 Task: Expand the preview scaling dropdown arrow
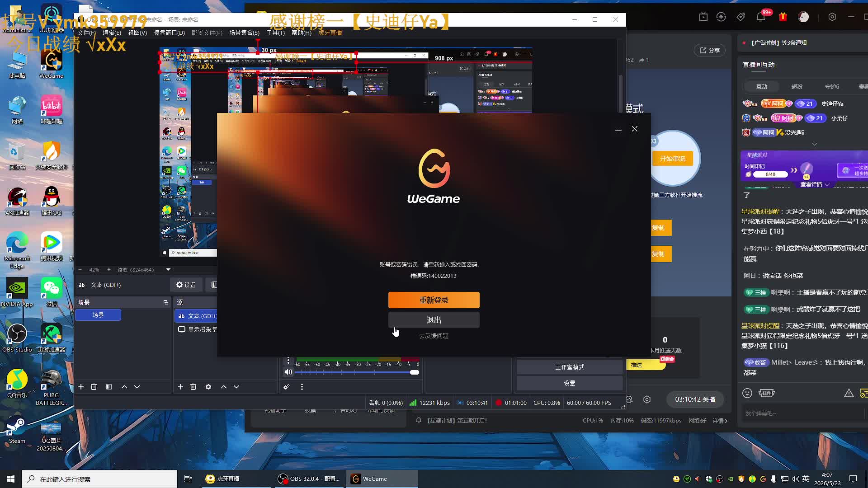168,270
